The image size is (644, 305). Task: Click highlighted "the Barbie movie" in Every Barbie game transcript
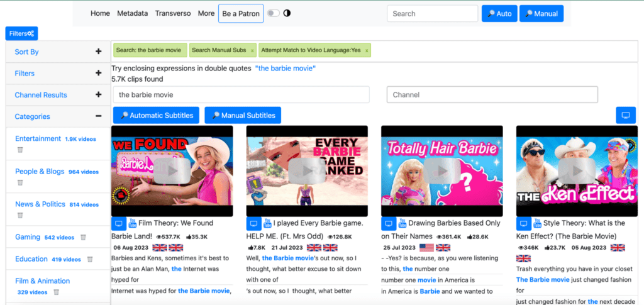(x=288, y=258)
